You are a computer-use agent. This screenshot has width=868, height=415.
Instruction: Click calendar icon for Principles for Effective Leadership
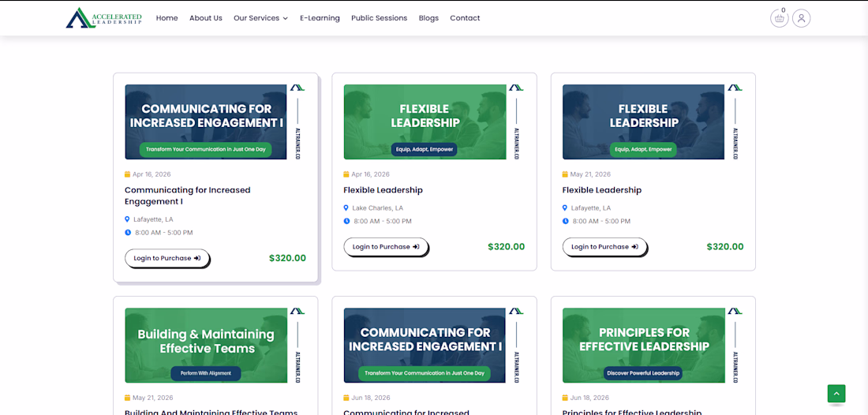pyautogui.click(x=565, y=398)
